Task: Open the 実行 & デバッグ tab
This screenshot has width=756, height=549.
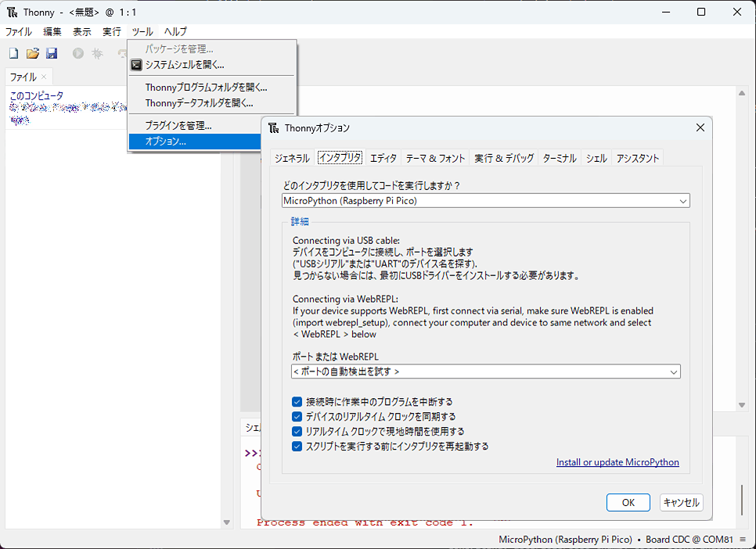Action: click(x=504, y=158)
